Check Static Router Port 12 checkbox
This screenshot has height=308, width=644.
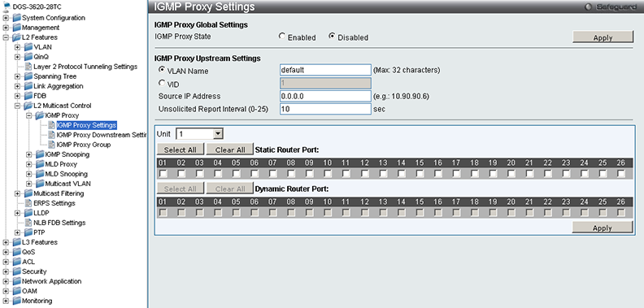point(365,174)
